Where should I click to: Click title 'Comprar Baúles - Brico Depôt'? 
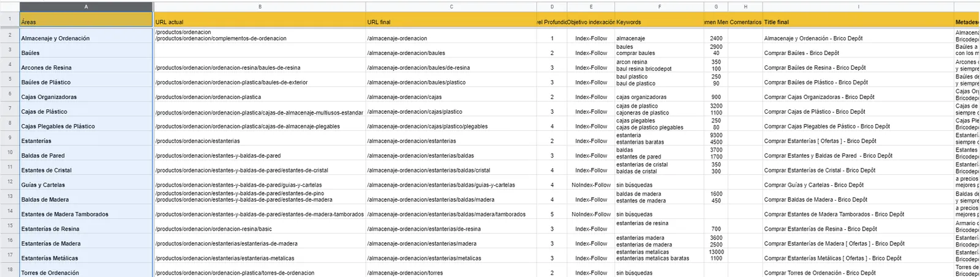(858, 50)
